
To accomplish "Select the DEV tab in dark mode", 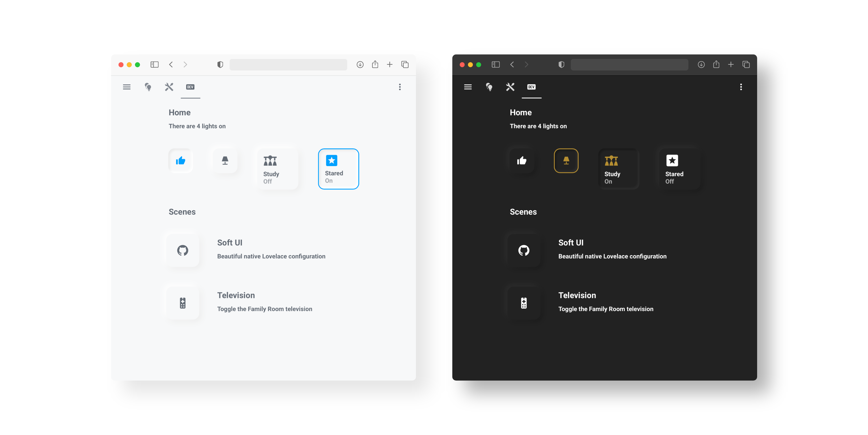I will point(531,87).
